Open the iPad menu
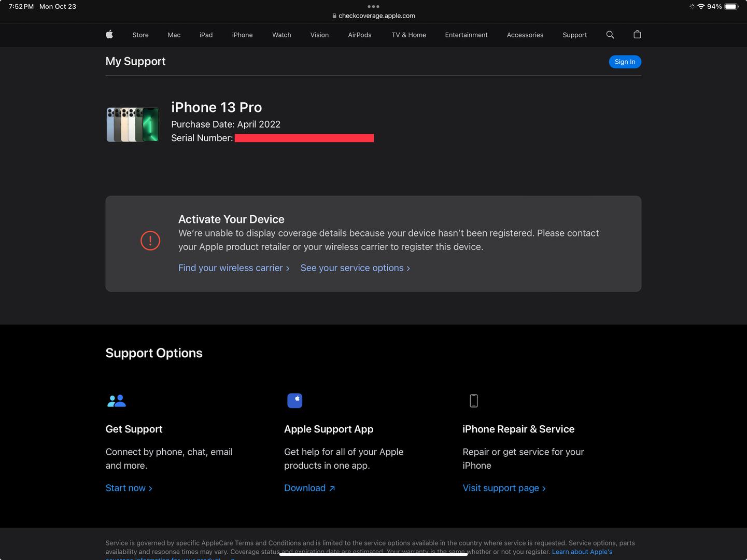The width and height of the screenshot is (747, 560). pyautogui.click(x=206, y=35)
